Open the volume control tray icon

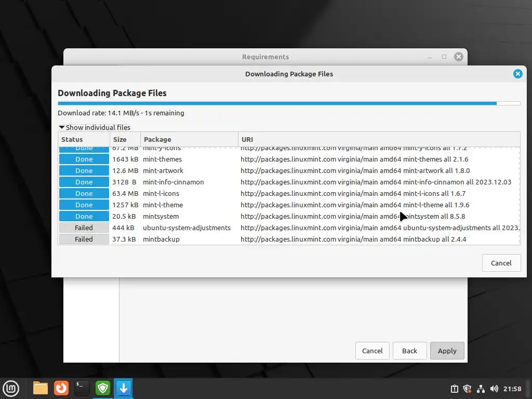coord(494,389)
